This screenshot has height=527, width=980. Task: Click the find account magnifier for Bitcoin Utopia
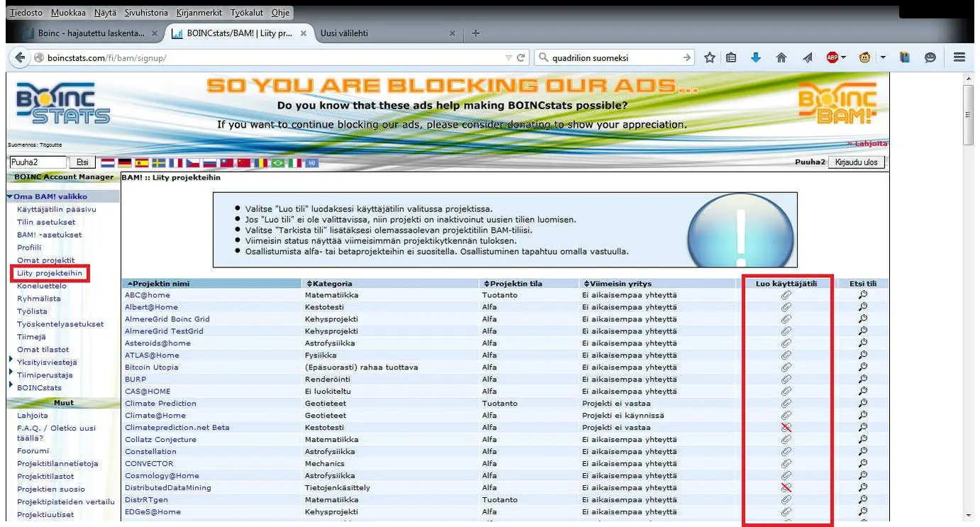point(863,367)
